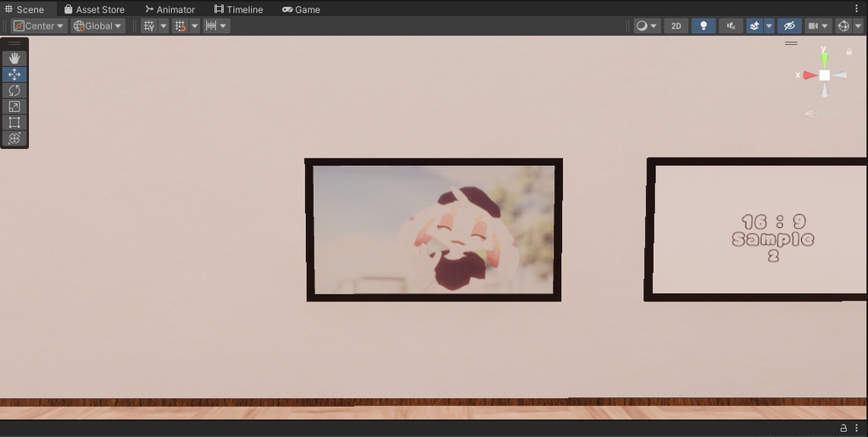The width and height of the screenshot is (868, 437).
Task: Click the gizmo center cube
Action: click(x=824, y=75)
